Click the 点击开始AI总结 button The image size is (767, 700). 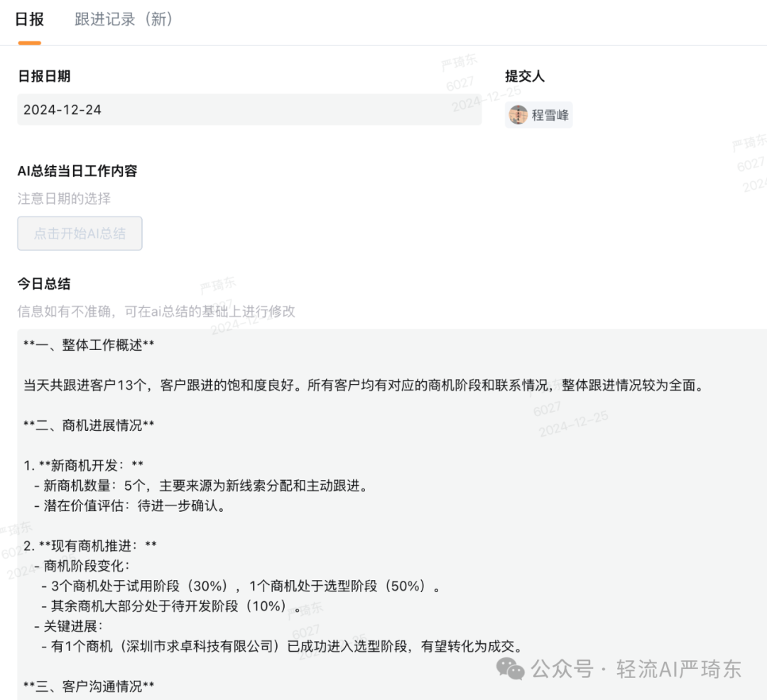click(80, 233)
